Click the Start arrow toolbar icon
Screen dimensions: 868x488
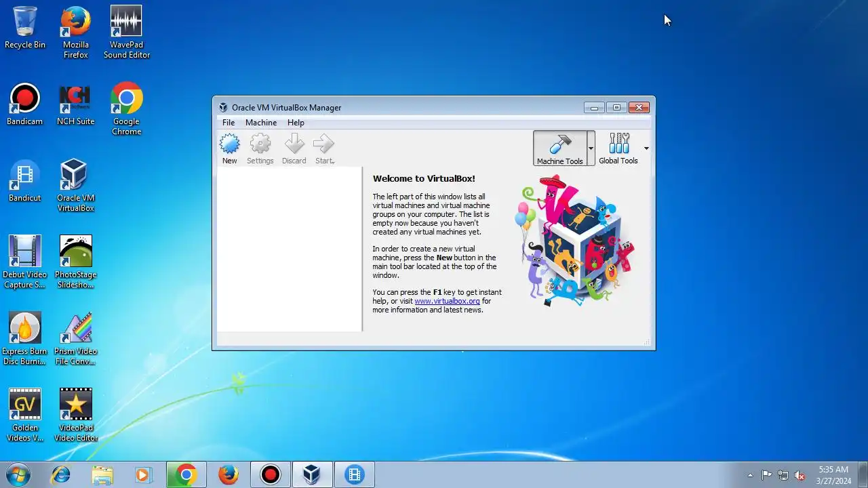[x=324, y=144]
